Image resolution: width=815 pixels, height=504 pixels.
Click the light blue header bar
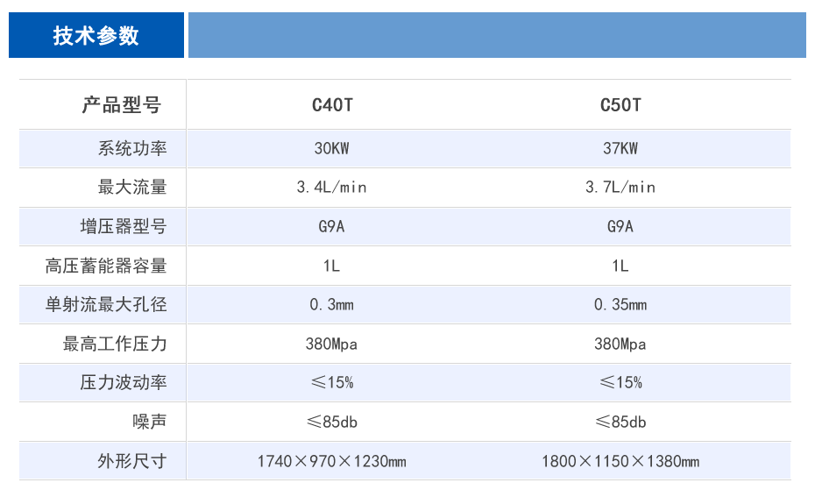coord(497,35)
